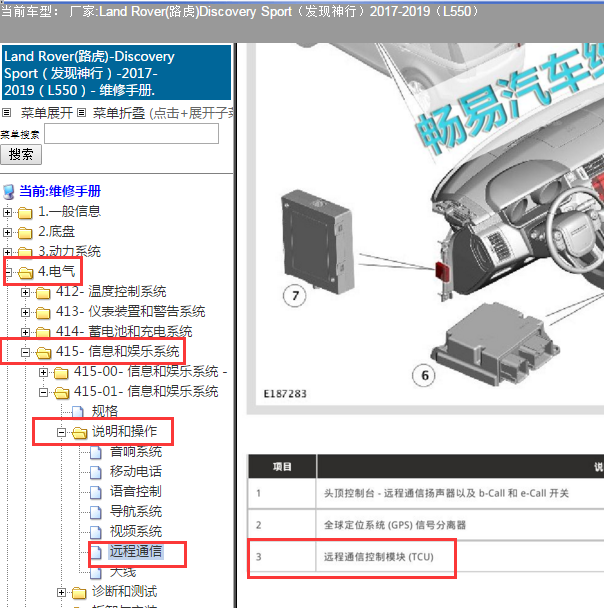Click the document icon of 规格
604x608 pixels.
click(x=78, y=412)
